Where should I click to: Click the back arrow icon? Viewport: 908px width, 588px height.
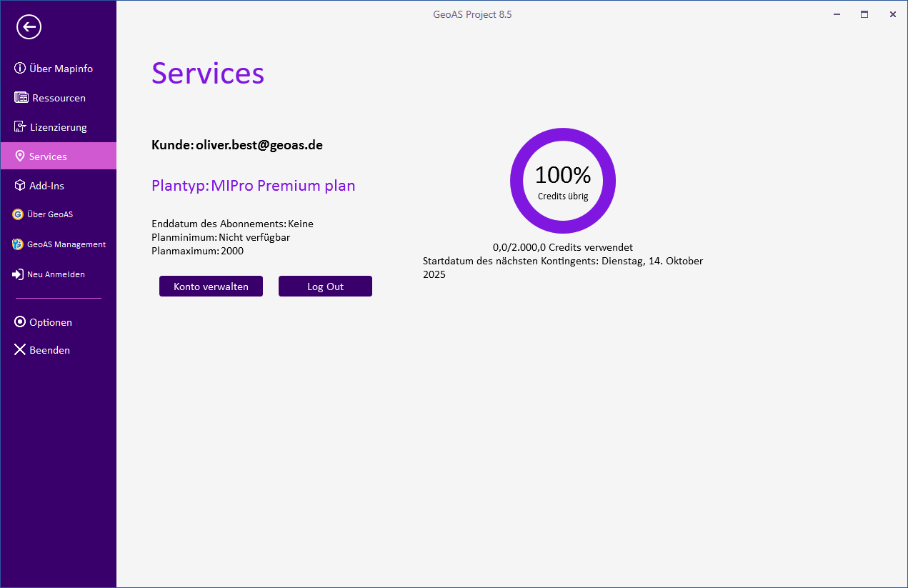[x=29, y=27]
